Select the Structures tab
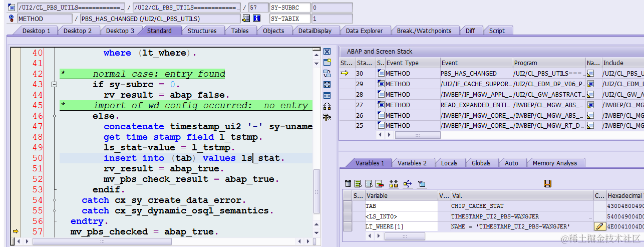Image resolution: width=644 pixels, height=247 pixels. tap(202, 31)
